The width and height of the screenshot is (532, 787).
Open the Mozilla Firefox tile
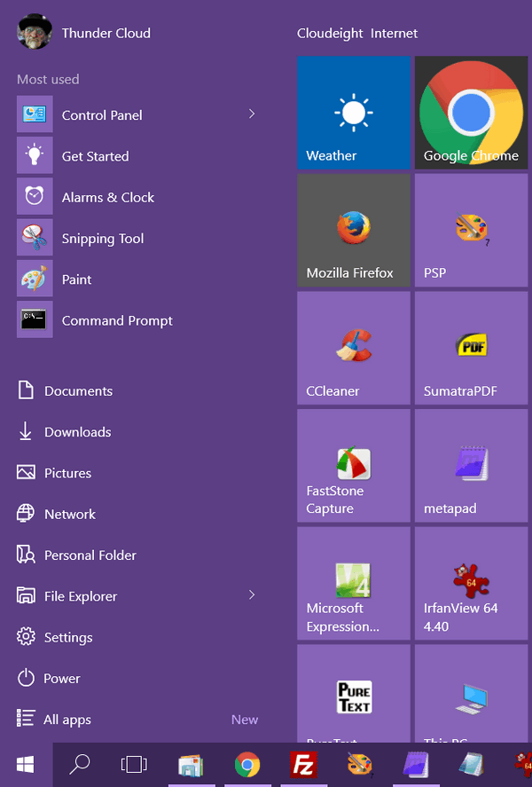(x=354, y=231)
